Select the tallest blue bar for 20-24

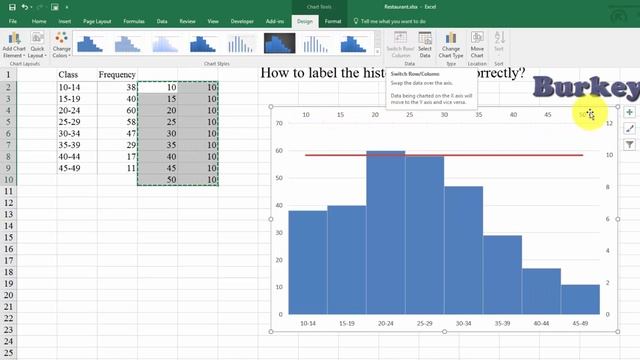click(386, 233)
